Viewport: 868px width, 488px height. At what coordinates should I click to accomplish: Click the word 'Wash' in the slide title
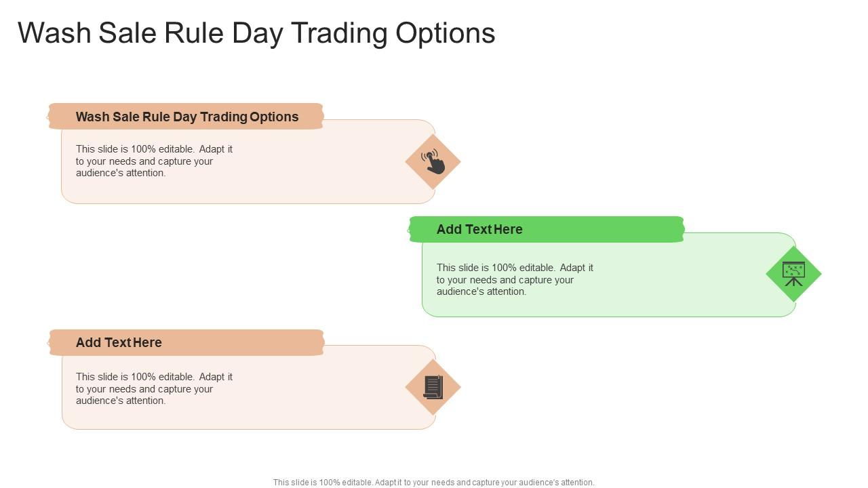pyautogui.click(x=55, y=33)
